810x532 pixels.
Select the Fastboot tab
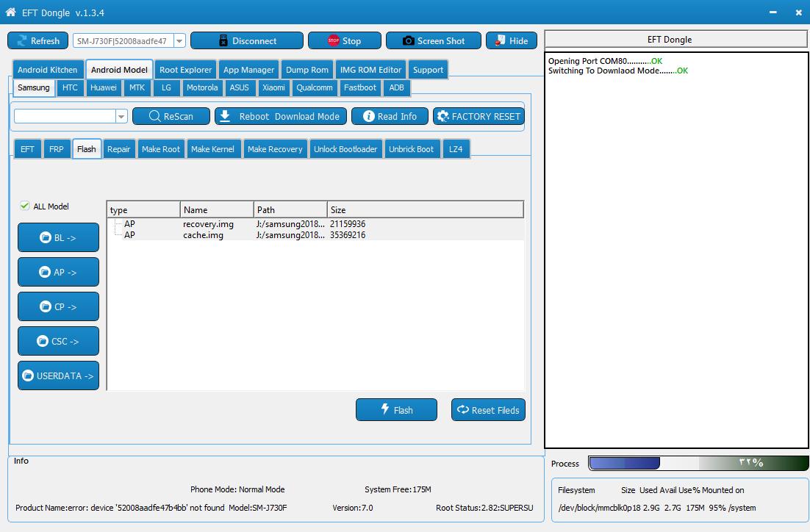tap(360, 87)
